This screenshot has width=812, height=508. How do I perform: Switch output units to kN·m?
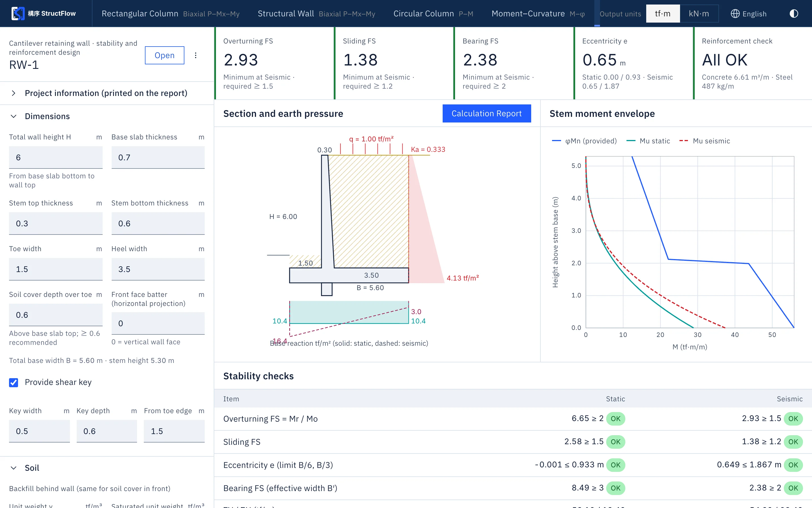pyautogui.click(x=699, y=14)
